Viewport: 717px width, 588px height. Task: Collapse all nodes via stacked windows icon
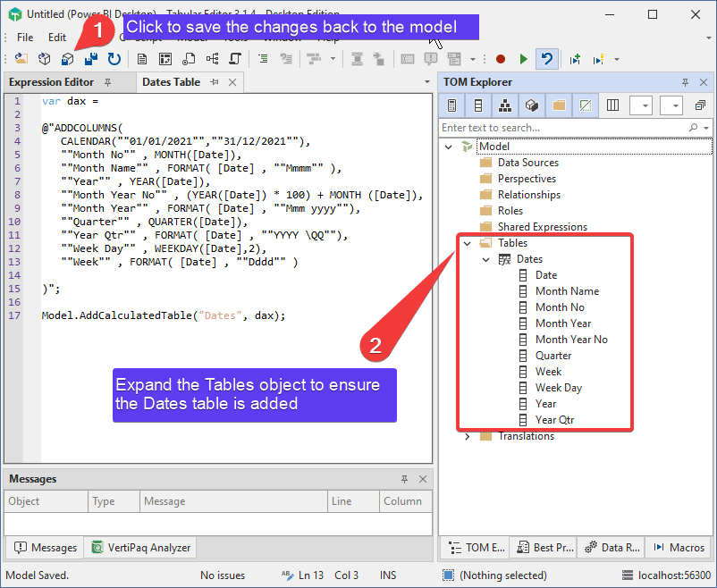click(700, 105)
